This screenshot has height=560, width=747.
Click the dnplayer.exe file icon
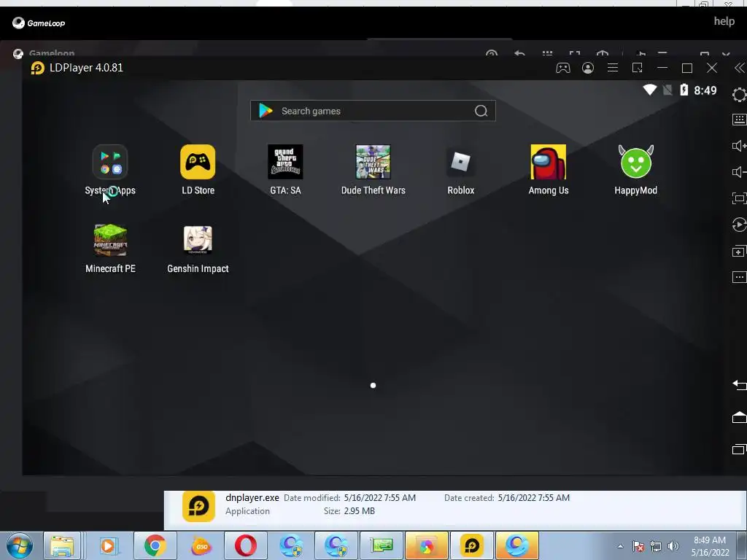[198, 506]
